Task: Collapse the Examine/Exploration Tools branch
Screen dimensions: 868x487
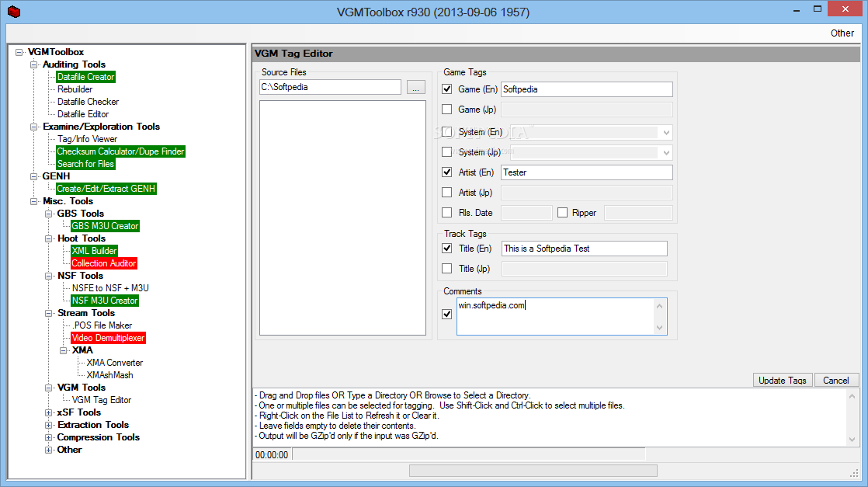Action: [x=33, y=127]
